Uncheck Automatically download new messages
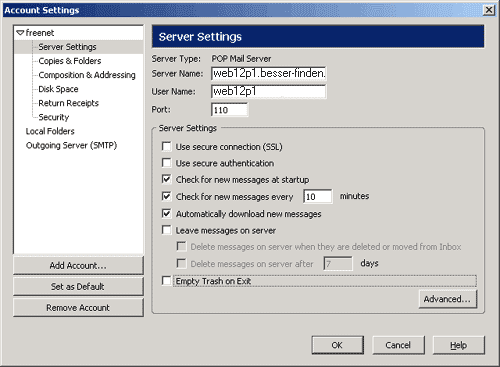The image size is (500, 367). click(x=166, y=213)
